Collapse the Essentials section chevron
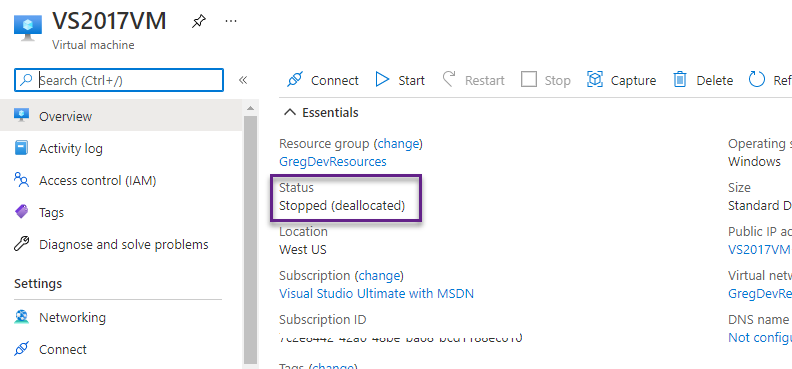This screenshot has height=369, width=792. pos(290,112)
